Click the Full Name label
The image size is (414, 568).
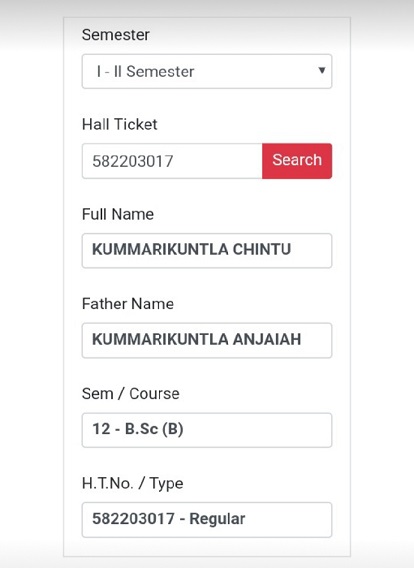coord(118,214)
